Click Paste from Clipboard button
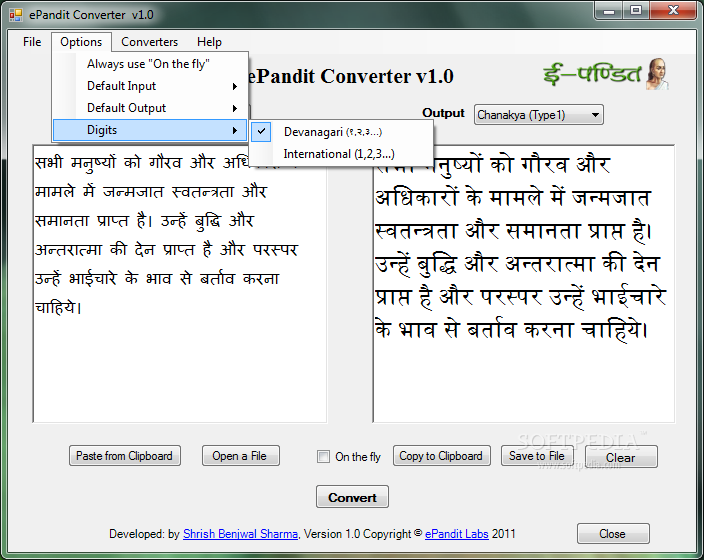This screenshot has height=560, width=704. [125, 456]
